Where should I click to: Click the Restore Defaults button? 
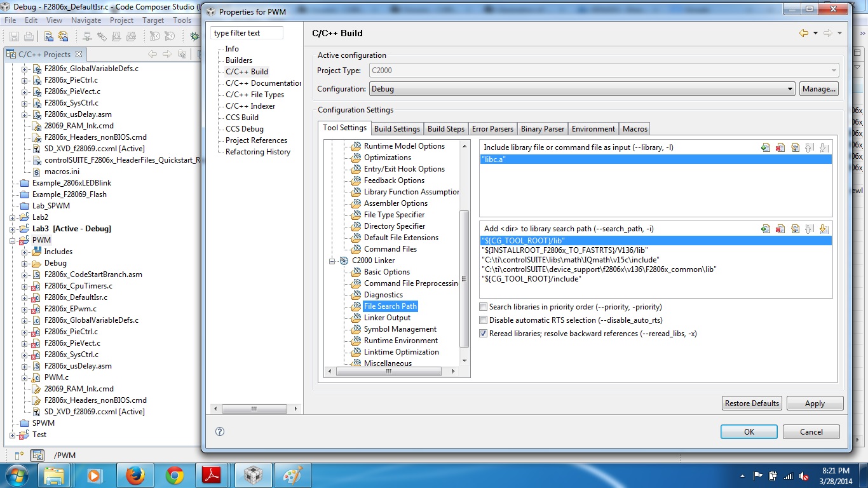point(751,403)
